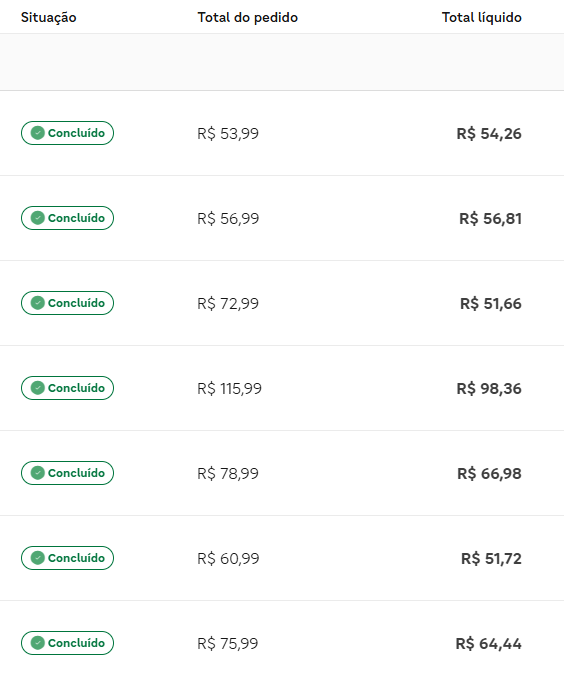Click the Concluído badge for the R$ 53,99 order
Screen dimensions: 564x679
point(67,133)
